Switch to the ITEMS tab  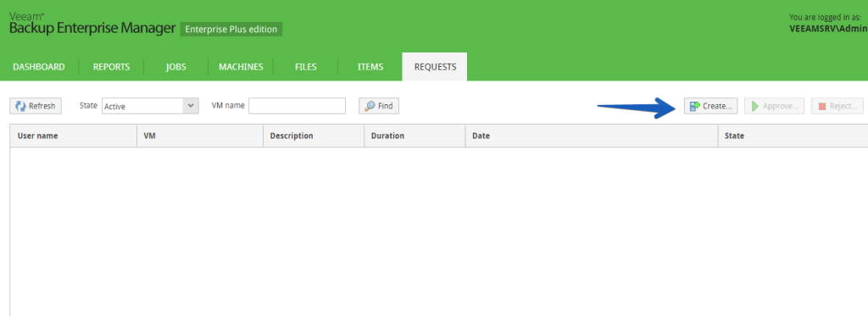(x=370, y=67)
